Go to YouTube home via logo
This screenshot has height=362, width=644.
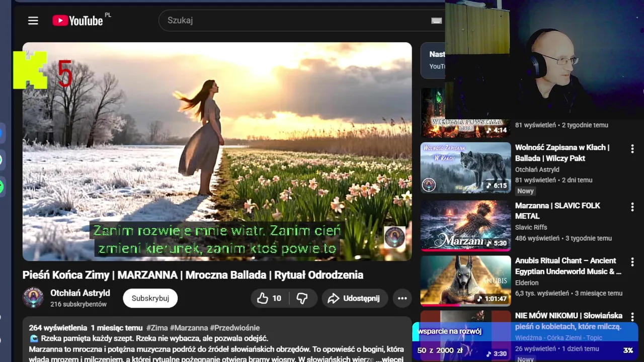click(77, 21)
